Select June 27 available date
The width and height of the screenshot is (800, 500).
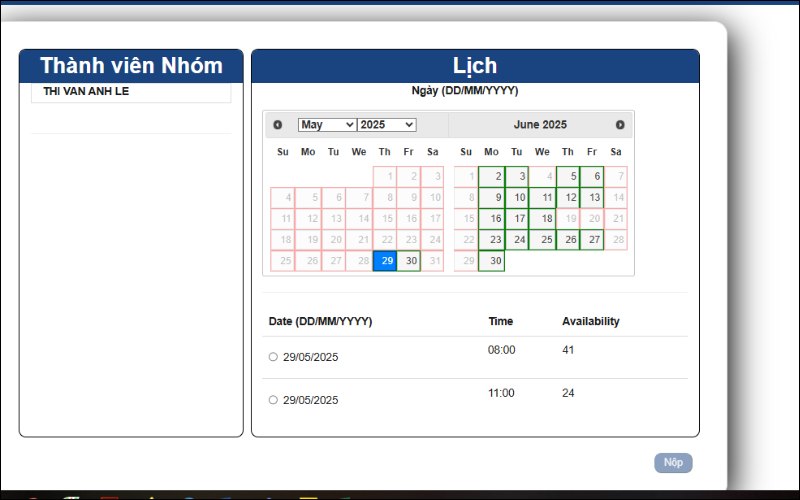coord(592,240)
